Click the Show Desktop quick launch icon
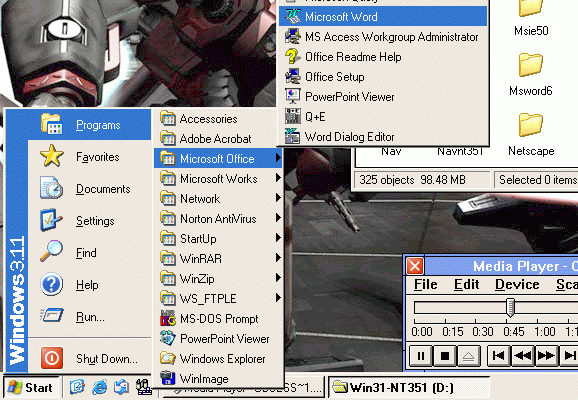The width and height of the screenshot is (578, 400). click(77, 387)
